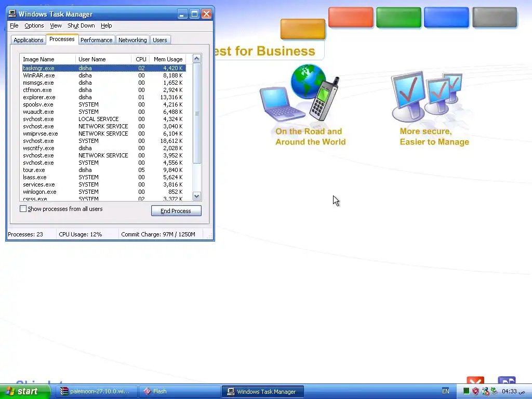Switch to the Applications tab

tap(29, 39)
